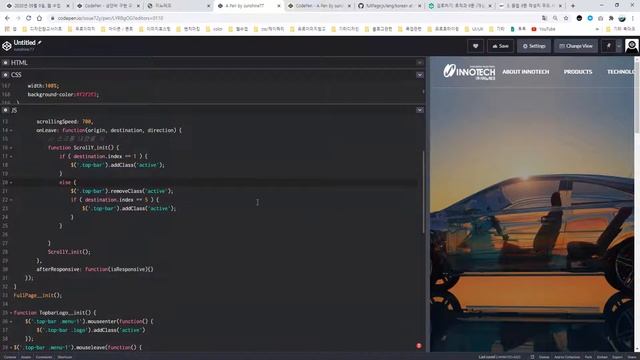Click 'FullPage__init();' code line
640x360 pixels.
click(x=38, y=295)
